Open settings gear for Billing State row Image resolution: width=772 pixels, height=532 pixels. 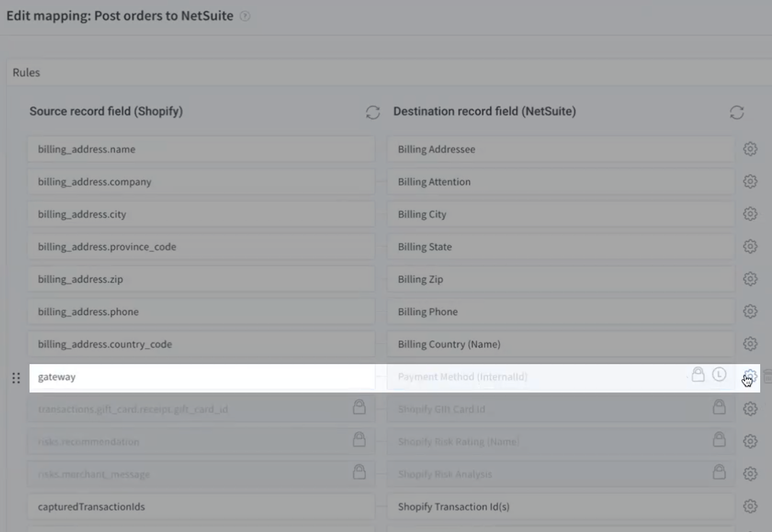(x=750, y=246)
